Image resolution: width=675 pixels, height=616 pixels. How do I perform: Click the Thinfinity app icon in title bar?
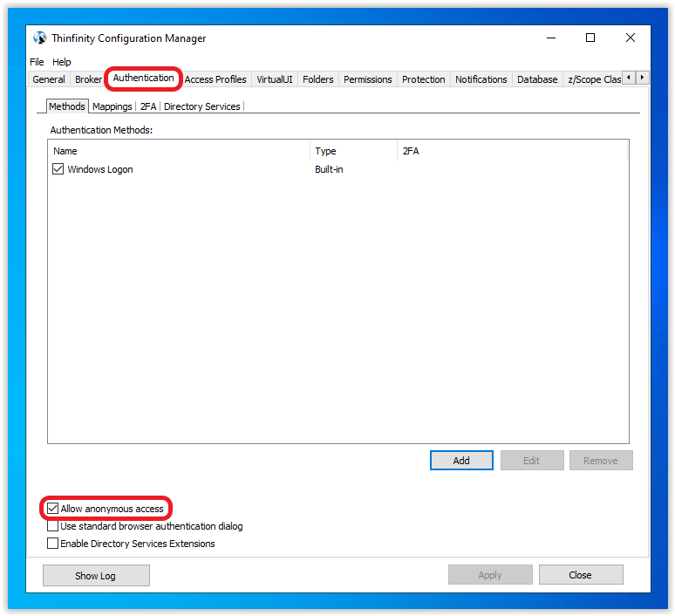(40, 38)
